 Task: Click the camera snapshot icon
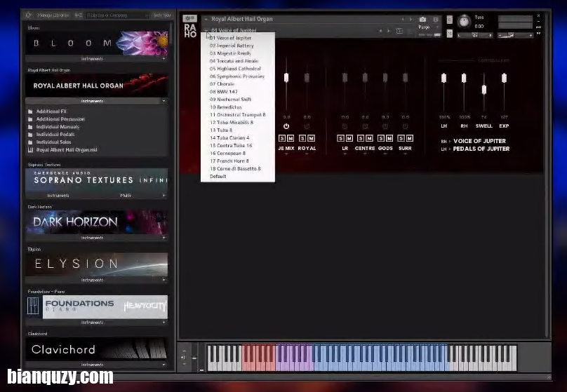point(422,19)
